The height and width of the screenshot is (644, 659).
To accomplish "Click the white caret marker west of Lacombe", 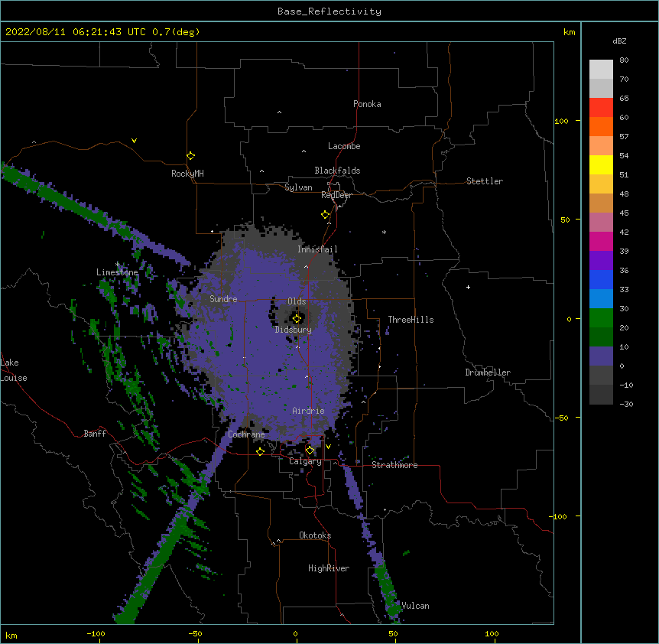I will coord(304,151).
